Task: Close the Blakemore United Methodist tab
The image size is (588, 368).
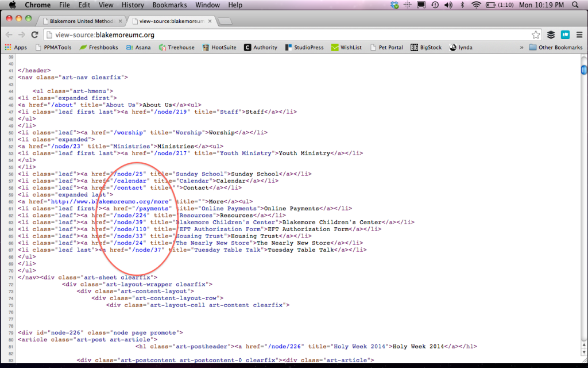Action: [x=121, y=21]
